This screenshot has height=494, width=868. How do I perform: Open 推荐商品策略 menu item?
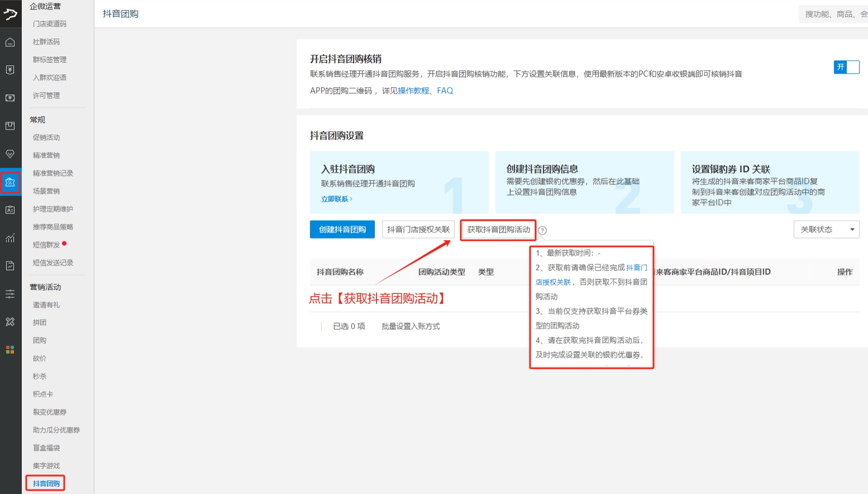click(53, 227)
